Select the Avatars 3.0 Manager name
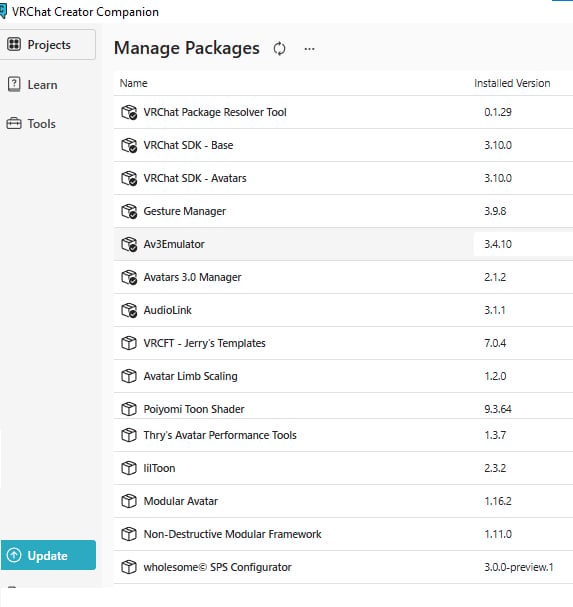This screenshot has height=607, width=573. pyautogui.click(x=192, y=277)
